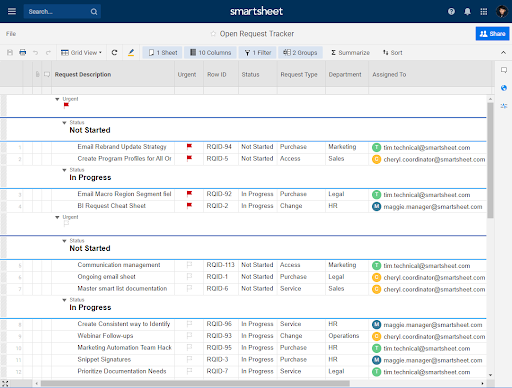Collapse the toolbar with the chevron
Viewport: 512px width, 388px height.
point(503,53)
